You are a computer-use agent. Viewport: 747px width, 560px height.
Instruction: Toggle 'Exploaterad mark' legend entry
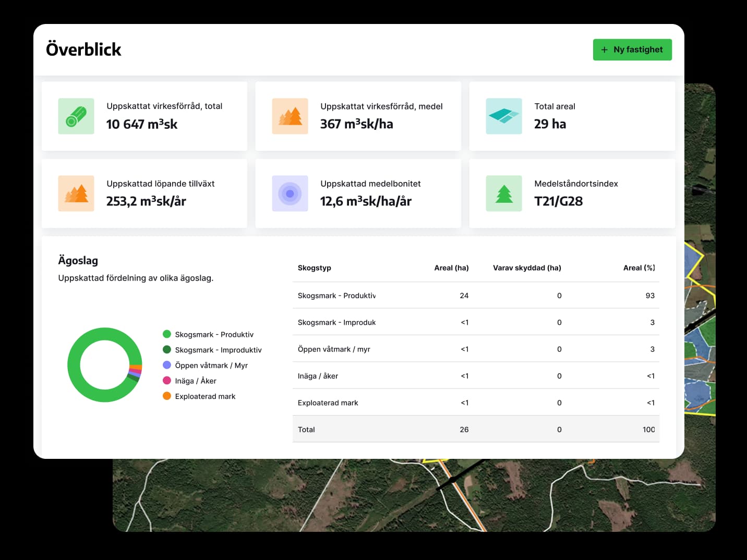(206, 396)
